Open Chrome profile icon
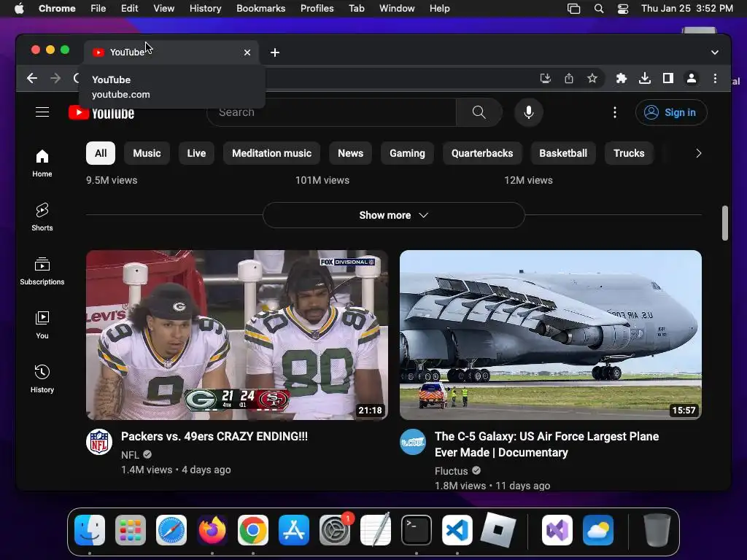 point(692,78)
